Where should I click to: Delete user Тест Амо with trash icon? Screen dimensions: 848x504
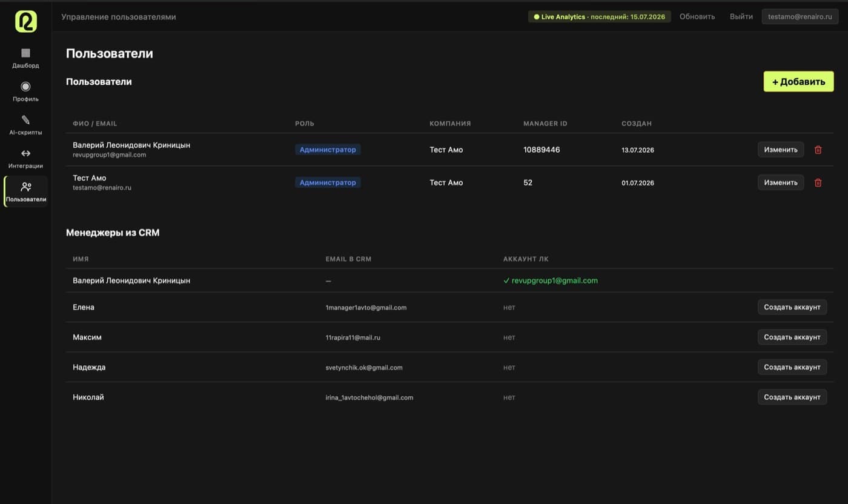pos(818,182)
